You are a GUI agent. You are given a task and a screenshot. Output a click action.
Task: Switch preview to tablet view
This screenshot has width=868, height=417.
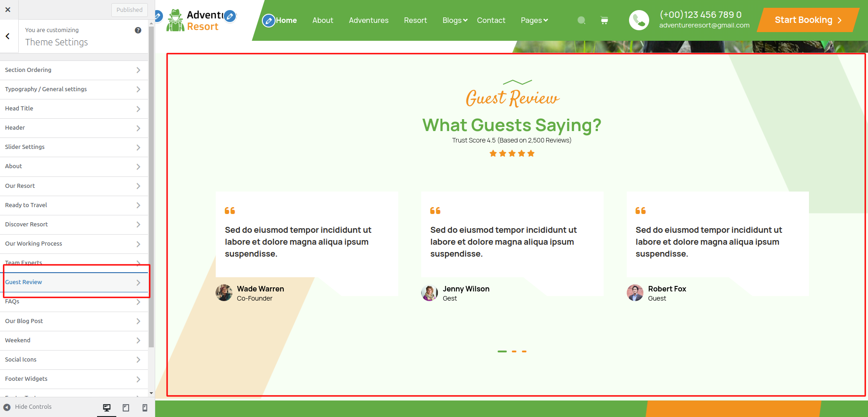click(125, 407)
